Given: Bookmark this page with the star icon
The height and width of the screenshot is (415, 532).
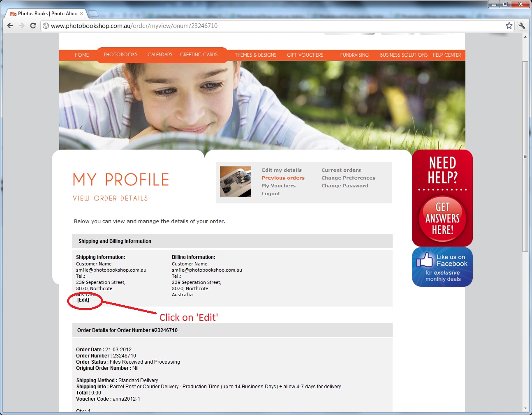Looking at the screenshot, I should coord(509,25).
